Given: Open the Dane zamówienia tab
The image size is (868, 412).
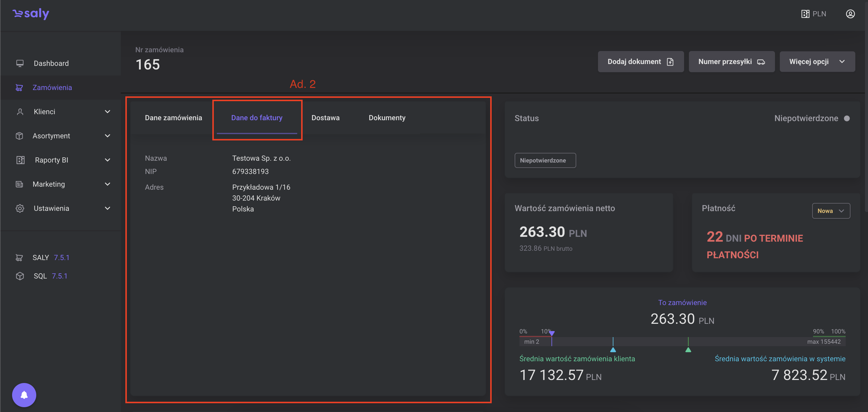Looking at the screenshot, I should pyautogui.click(x=173, y=117).
